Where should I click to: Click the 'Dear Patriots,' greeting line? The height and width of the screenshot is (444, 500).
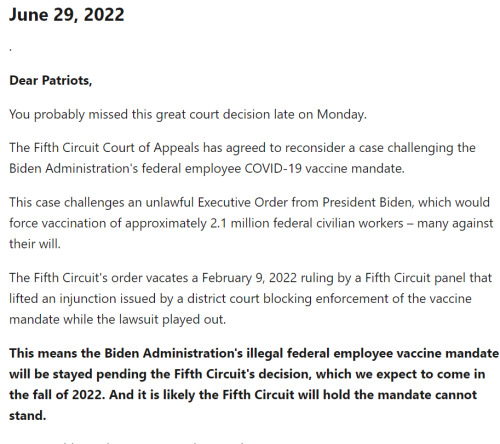coord(51,80)
